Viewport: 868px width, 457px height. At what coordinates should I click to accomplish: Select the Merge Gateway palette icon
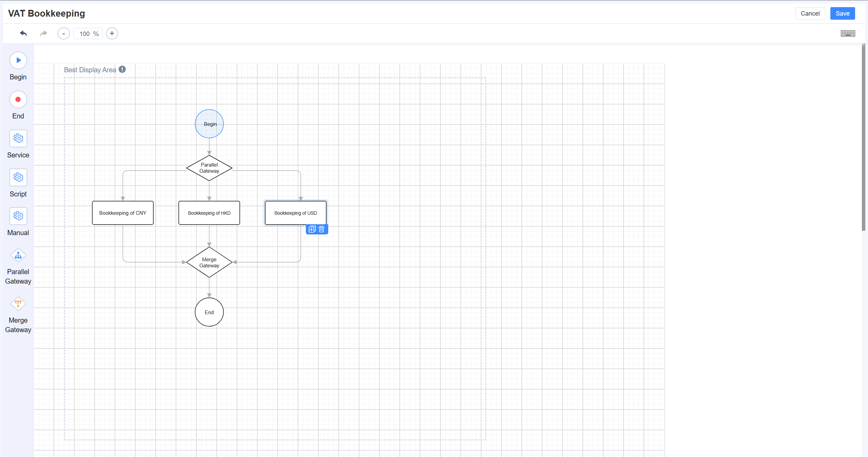18,304
